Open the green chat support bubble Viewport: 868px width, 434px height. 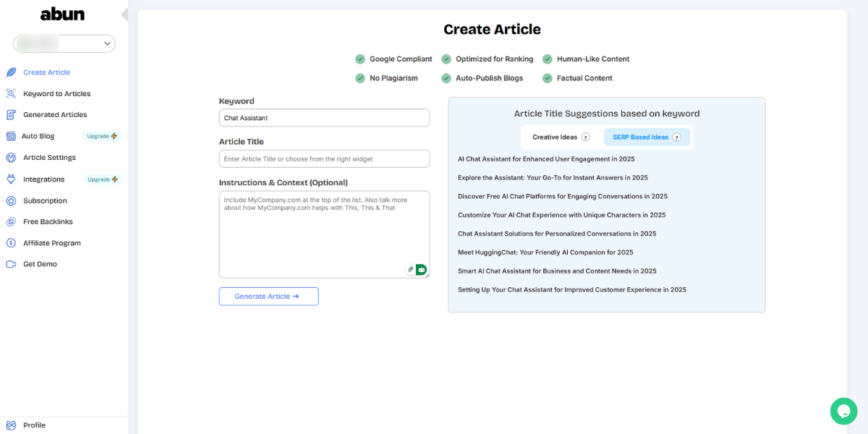point(843,411)
